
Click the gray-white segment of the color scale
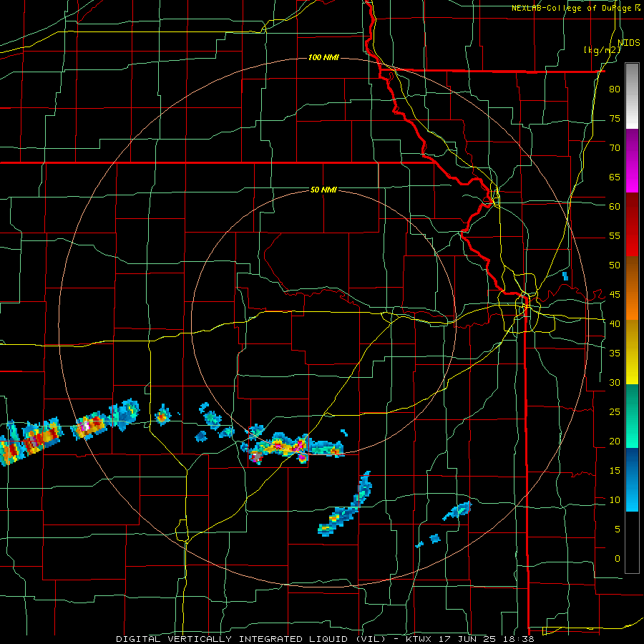tap(632, 96)
